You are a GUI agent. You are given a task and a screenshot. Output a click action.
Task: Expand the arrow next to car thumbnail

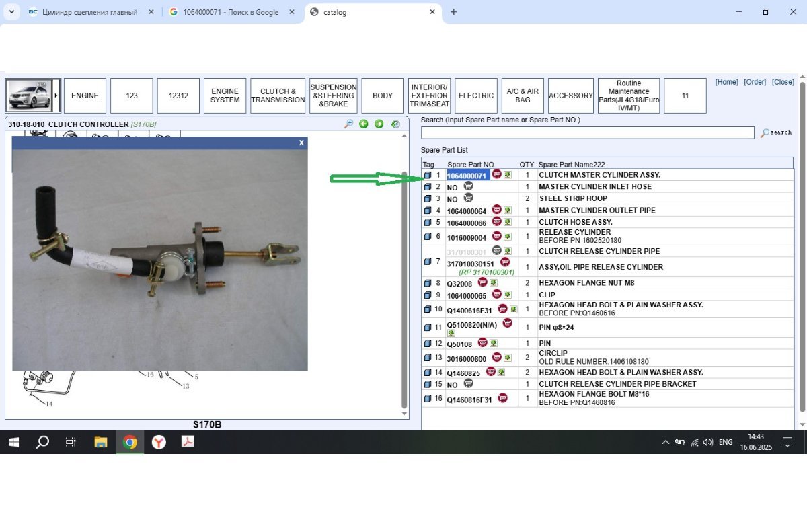(x=56, y=96)
